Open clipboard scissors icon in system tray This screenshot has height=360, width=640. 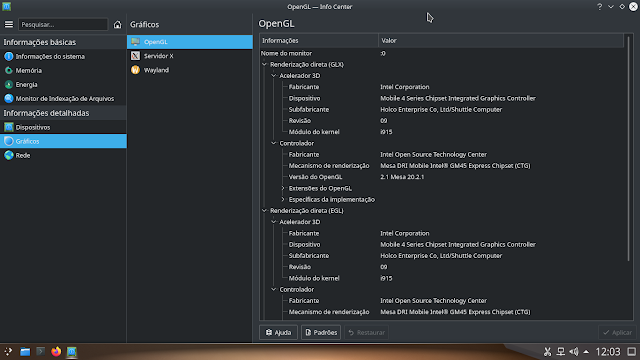[x=547, y=351]
